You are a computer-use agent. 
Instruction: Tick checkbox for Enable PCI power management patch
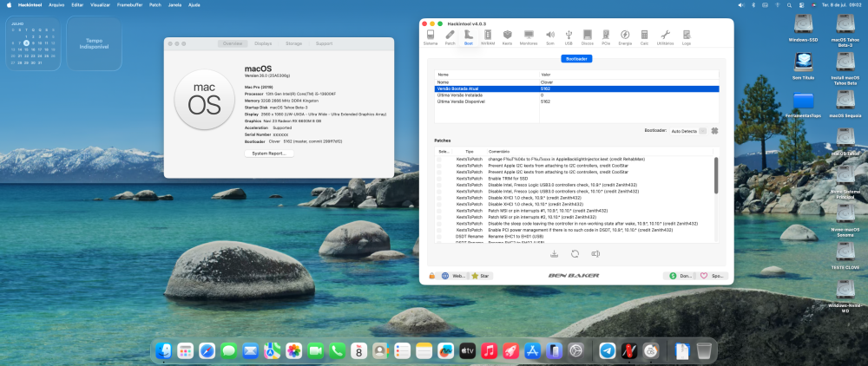[439, 230]
